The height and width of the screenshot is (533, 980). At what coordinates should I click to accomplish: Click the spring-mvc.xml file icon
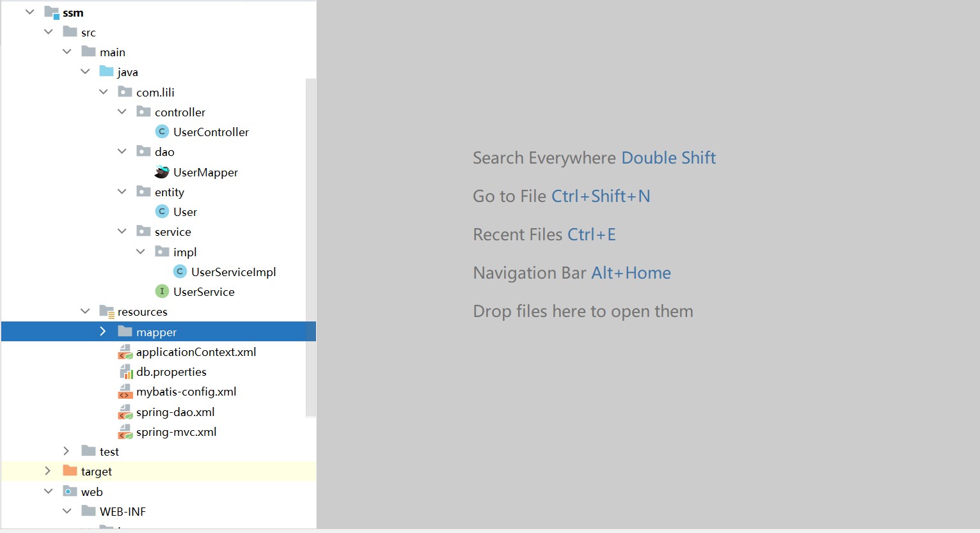pyautogui.click(x=125, y=432)
